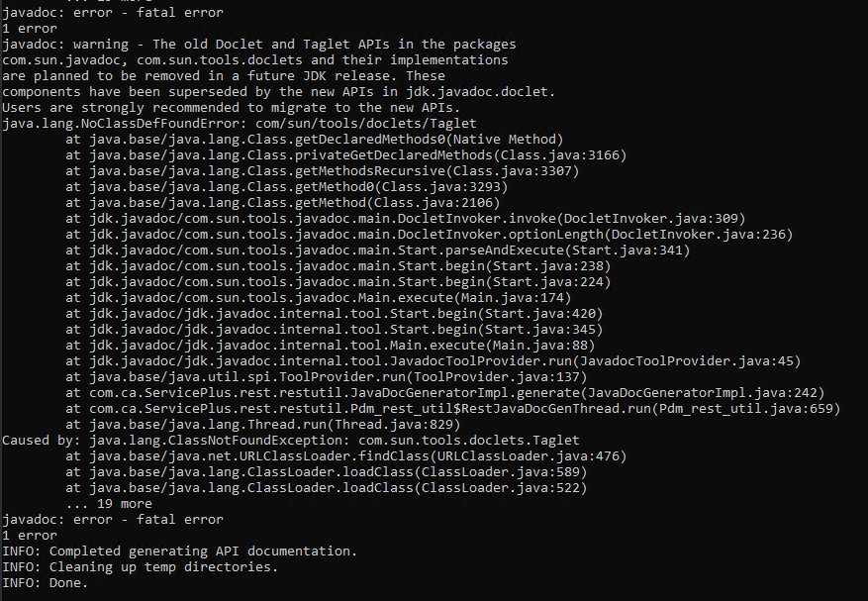The width and height of the screenshot is (868, 601).
Task: Click the Class.privateGetDeclaredMethods stack line
Action: pos(346,155)
